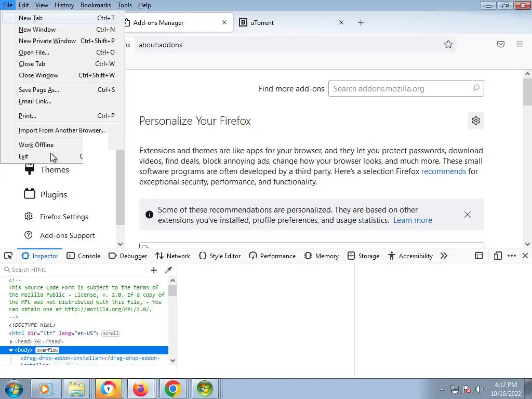Click the Windows Start button
532x399 pixels.
tap(14, 389)
